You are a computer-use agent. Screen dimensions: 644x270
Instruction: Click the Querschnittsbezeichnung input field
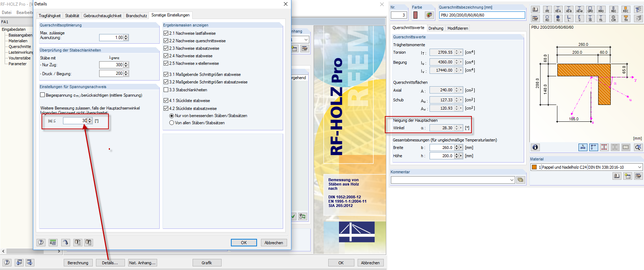(x=482, y=15)
